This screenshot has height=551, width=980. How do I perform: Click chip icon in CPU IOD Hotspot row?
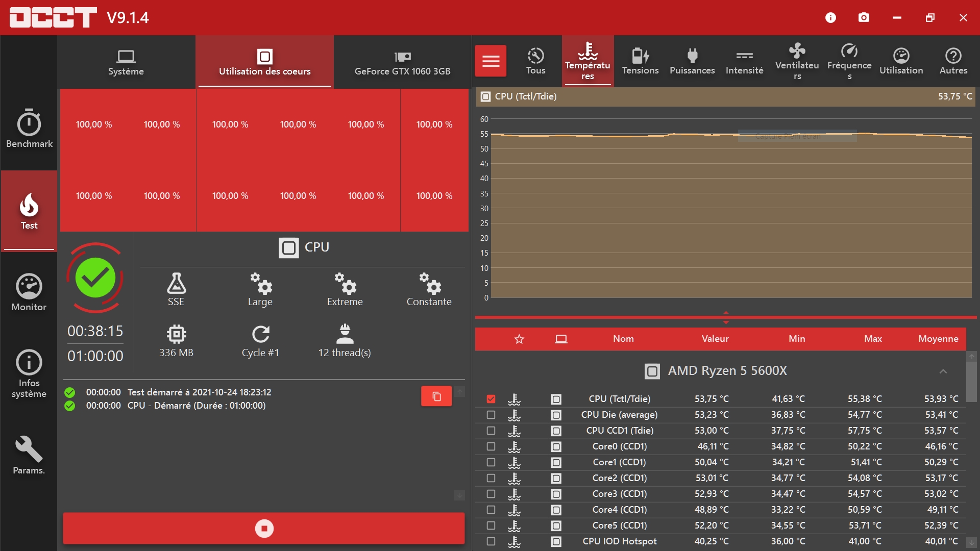pyautogui.click(x=556, y=542)
